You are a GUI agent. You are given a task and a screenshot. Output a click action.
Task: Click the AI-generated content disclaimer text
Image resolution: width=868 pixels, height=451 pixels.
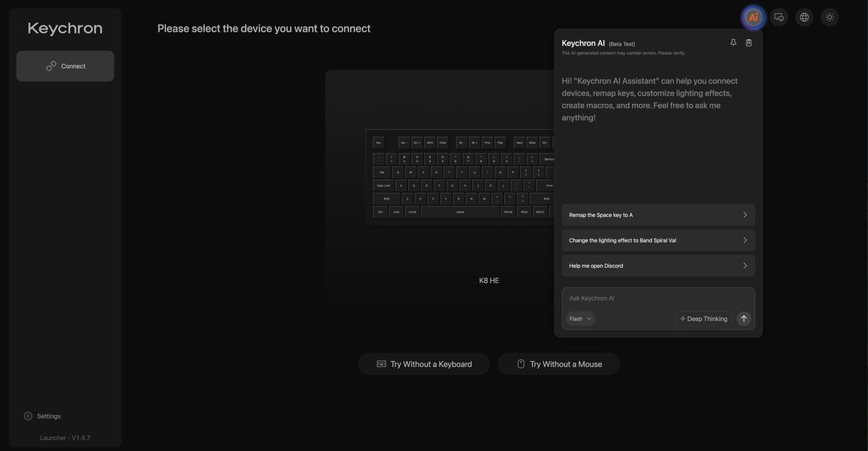click(x=624, y=53)
